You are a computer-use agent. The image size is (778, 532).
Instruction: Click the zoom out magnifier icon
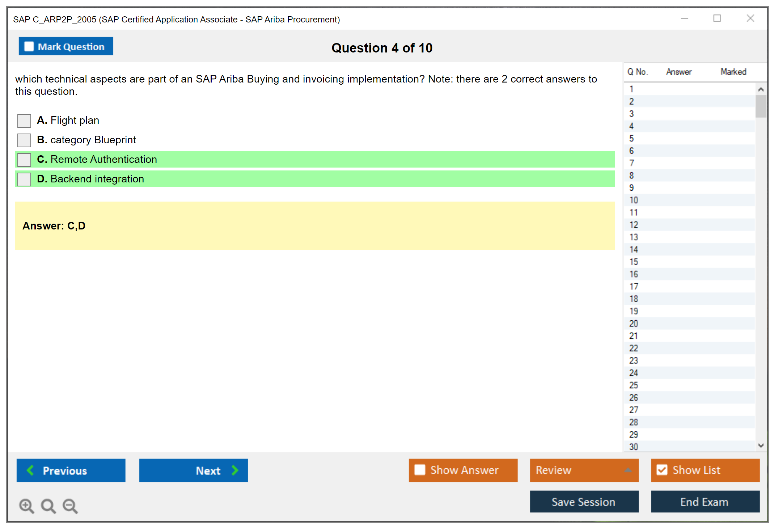[70, 506]
